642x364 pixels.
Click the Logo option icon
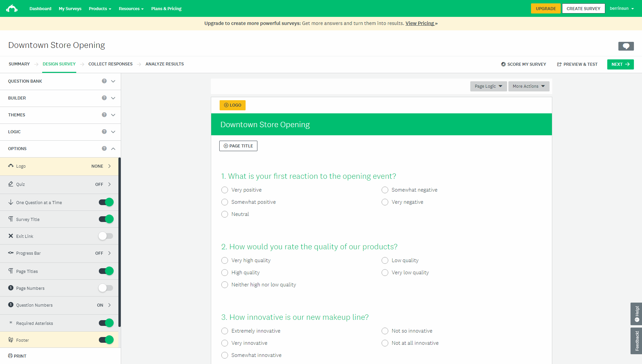tap(11, 166)
